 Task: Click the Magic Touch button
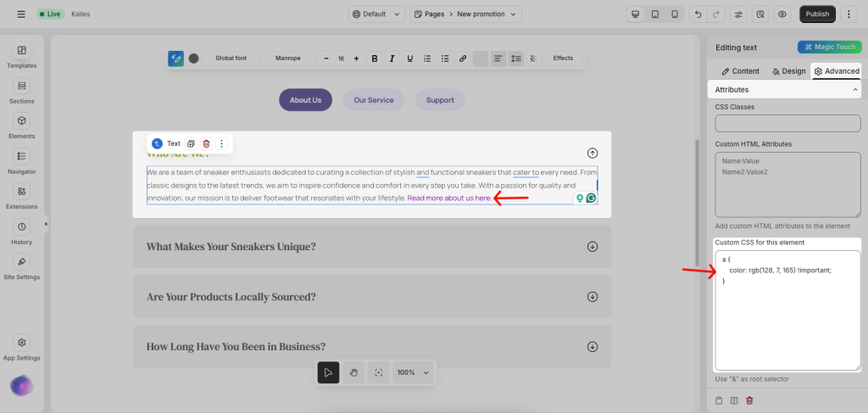(x=829, y=47)
